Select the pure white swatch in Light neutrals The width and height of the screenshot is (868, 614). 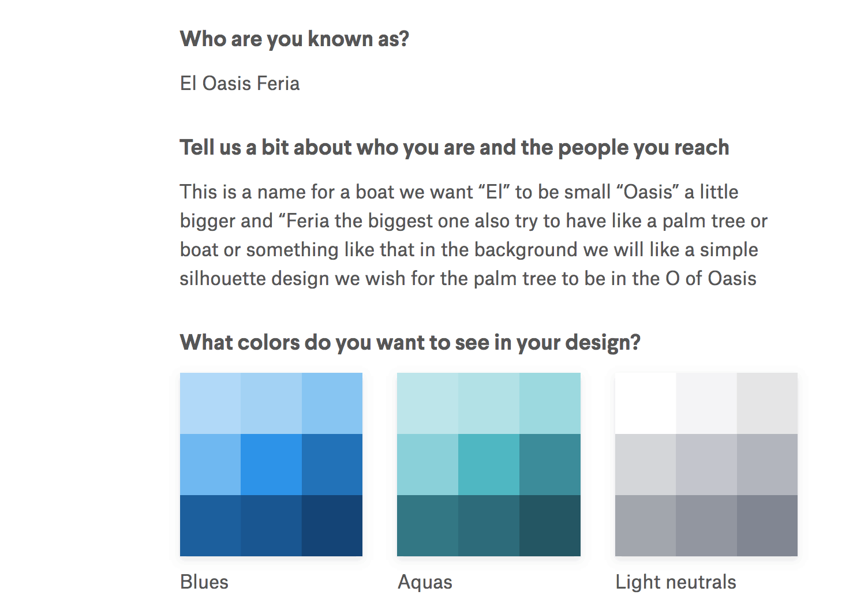(646, 403)
